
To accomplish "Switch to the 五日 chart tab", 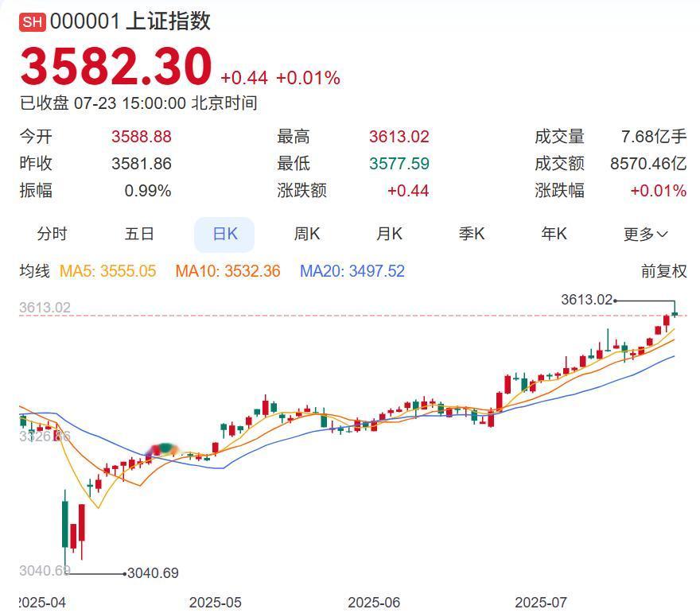I will 139,234.
